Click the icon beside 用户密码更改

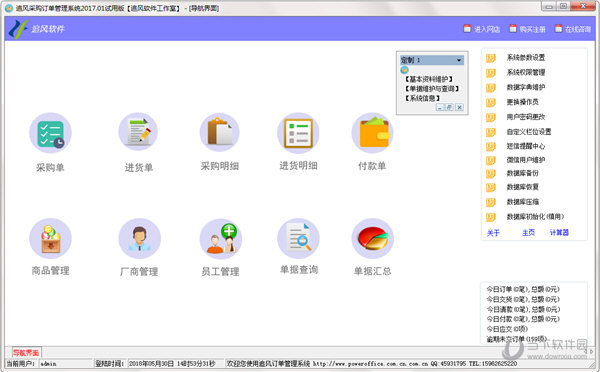(x=491, y=117)
